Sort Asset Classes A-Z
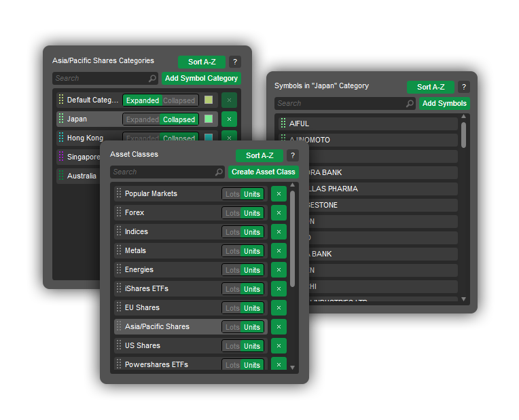519x420 pixels. pos(259,155)
